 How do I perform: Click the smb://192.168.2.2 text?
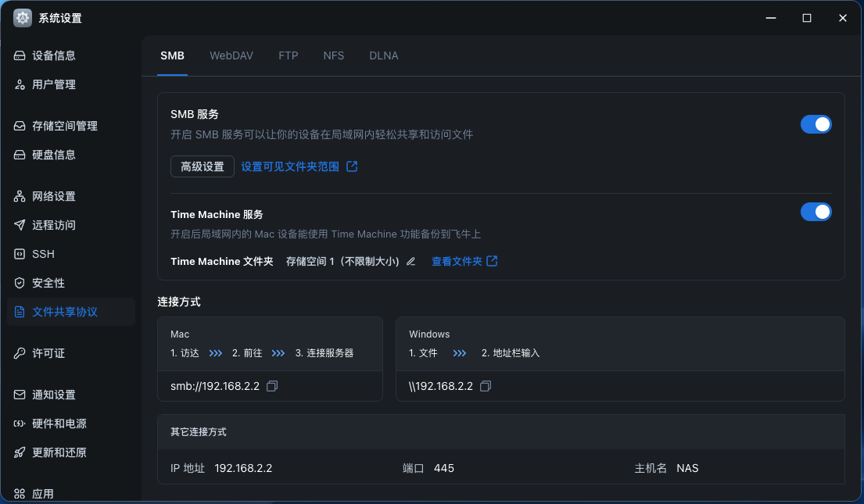point(215,386)
